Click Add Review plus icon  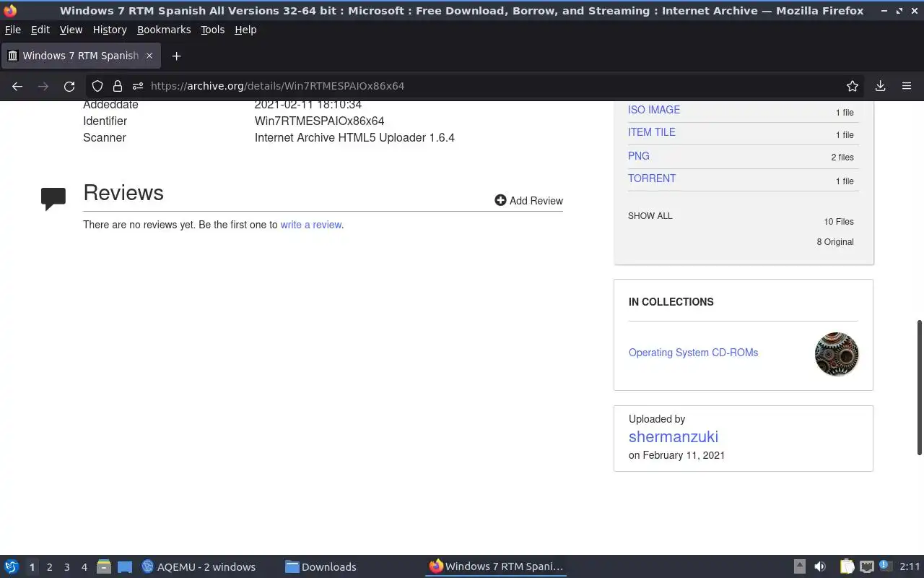(500, 200)
